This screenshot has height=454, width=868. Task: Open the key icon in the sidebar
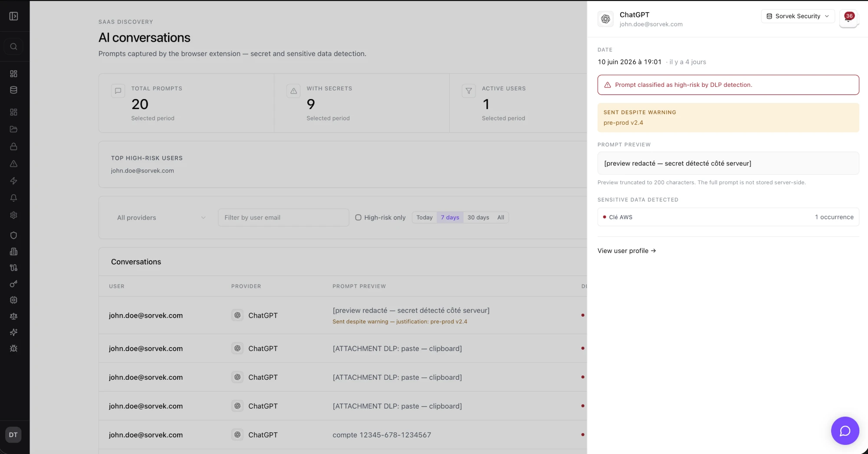coord(13,284)
